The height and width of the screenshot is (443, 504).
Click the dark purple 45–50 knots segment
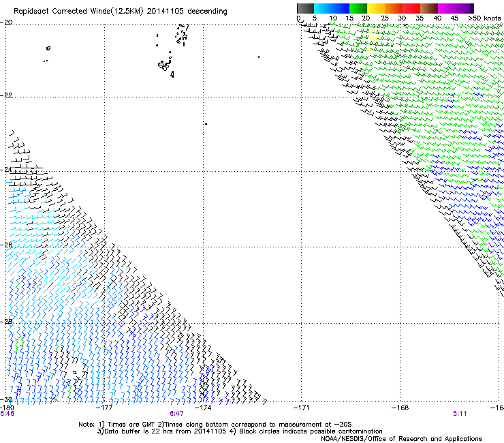[464, 8]
